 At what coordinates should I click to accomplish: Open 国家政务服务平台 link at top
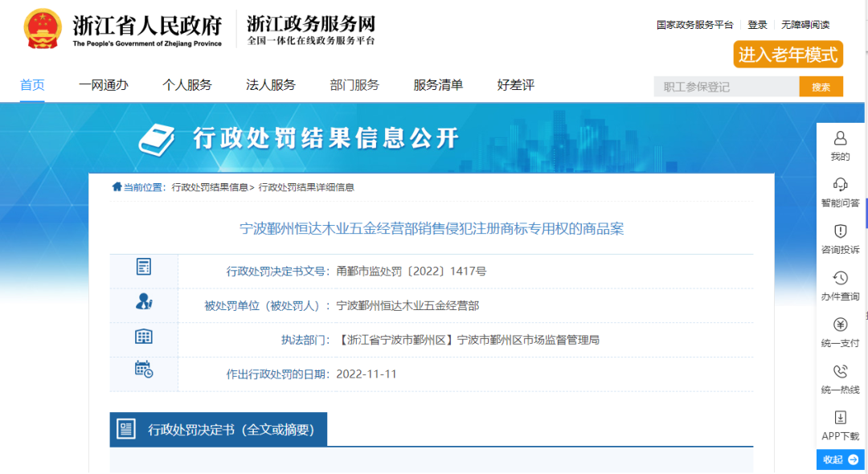[694, 25]
